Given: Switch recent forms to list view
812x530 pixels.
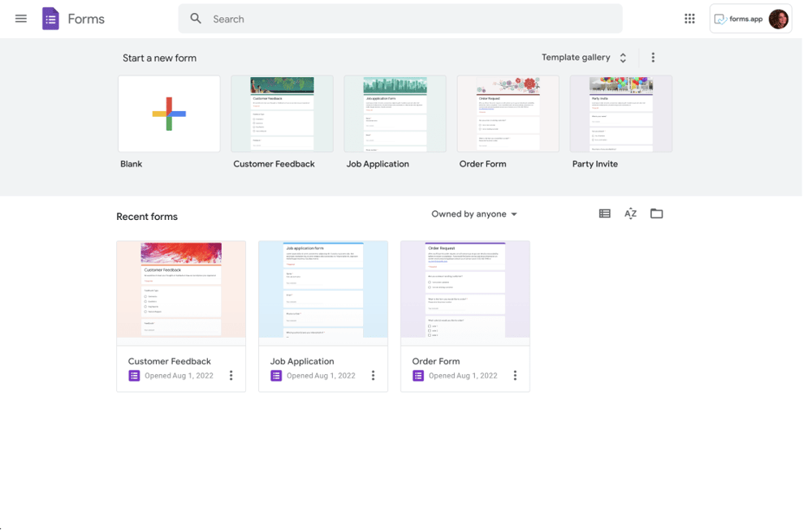Looking at the screenshot, I should pos(604,213).
